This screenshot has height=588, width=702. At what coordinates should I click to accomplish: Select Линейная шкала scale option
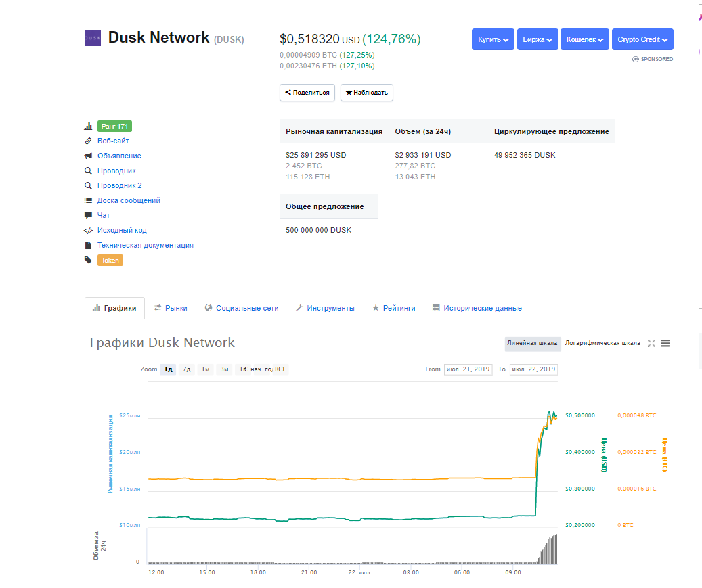pos(532,343)
